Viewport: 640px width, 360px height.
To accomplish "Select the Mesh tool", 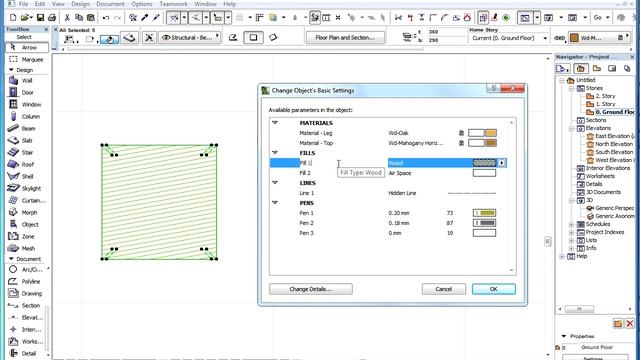I will coord(27,248).
